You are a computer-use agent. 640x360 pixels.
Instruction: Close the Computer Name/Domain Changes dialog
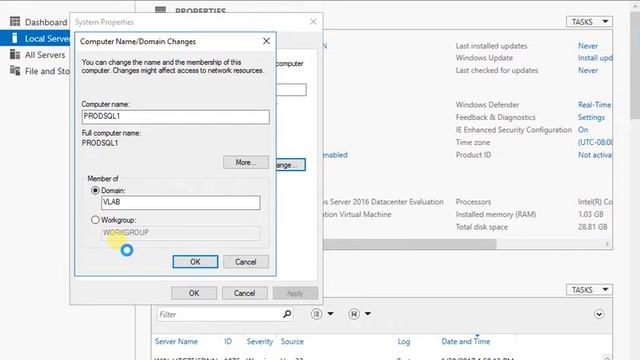266,41
